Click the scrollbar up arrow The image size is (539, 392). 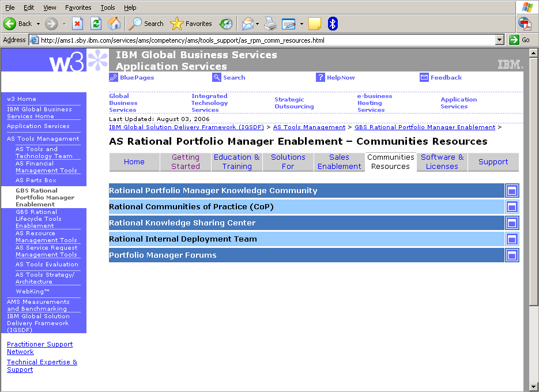(533, 53)
